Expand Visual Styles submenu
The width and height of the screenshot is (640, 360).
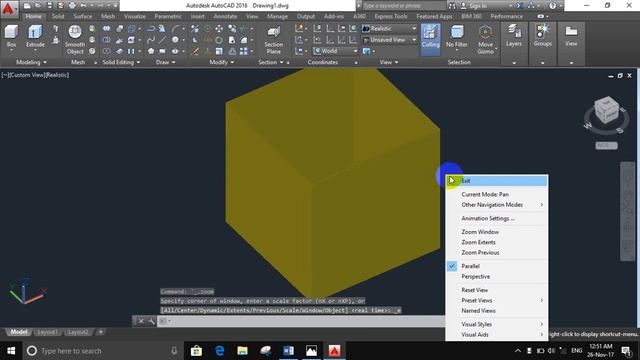(x=496, y=324)
